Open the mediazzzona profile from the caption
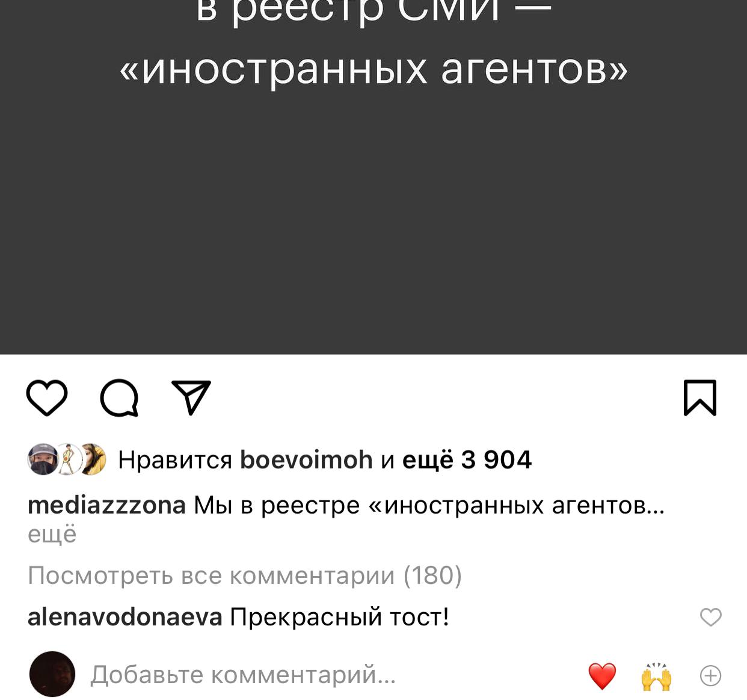This screenshot has width=747, height=700. click(x=106, y=505)
